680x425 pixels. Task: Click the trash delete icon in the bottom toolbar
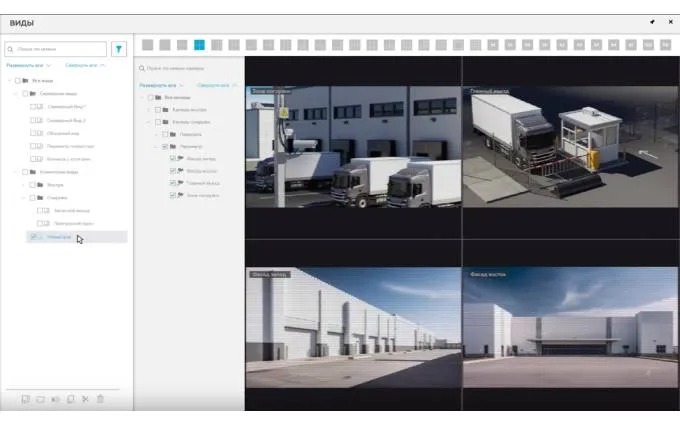click(100, 399)
